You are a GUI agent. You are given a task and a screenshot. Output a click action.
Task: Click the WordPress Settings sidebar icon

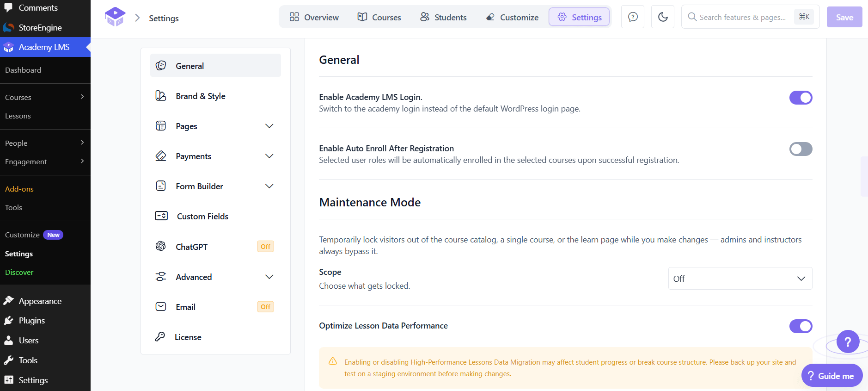pos(8,380)
